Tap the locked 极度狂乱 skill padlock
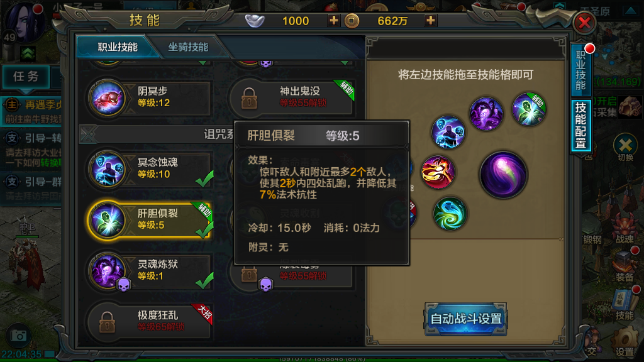The height and width of the screenshot is (362, 644). pyautogui.click(x=107, y=322)
